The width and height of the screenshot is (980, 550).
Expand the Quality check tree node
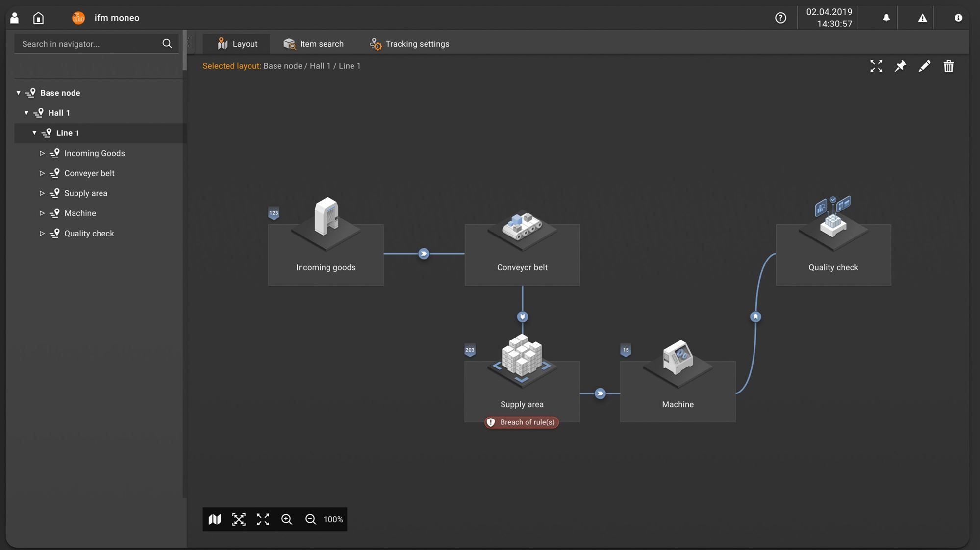[42, 234]
